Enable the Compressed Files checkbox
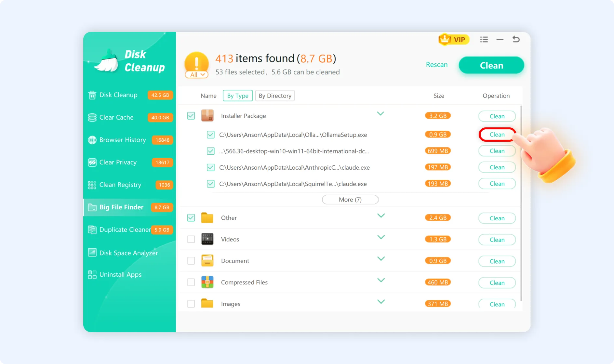Screen dimensions: 614x364 (191, 282)
